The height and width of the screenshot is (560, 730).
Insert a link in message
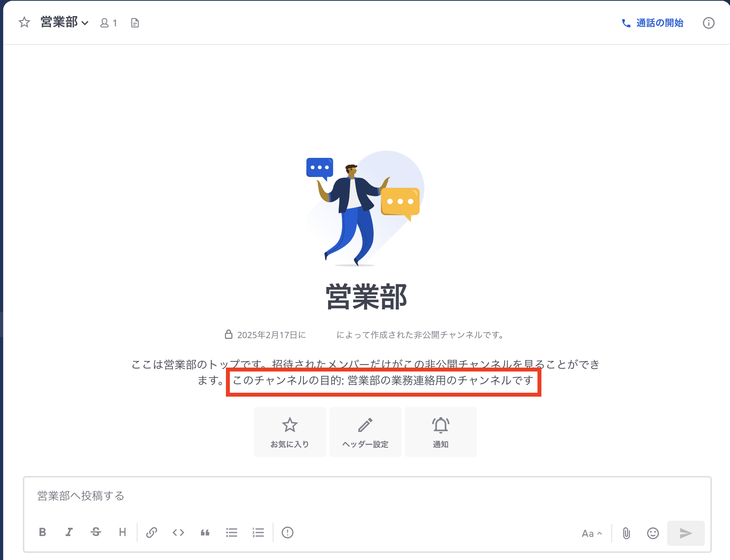pyautogui.click(x=152, y=532)
